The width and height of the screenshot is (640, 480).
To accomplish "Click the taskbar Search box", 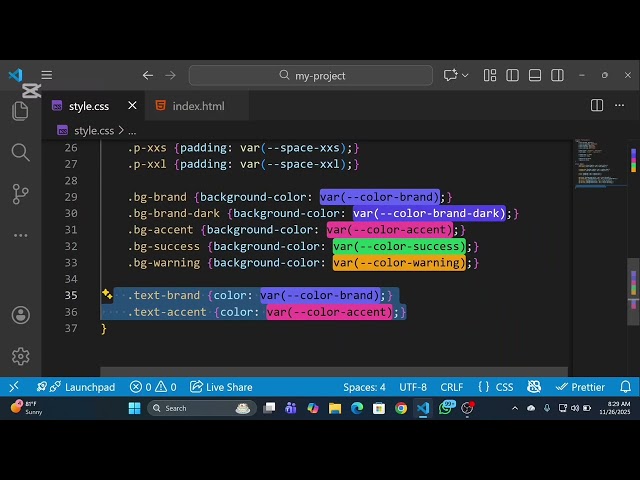I will coord(202,408).
